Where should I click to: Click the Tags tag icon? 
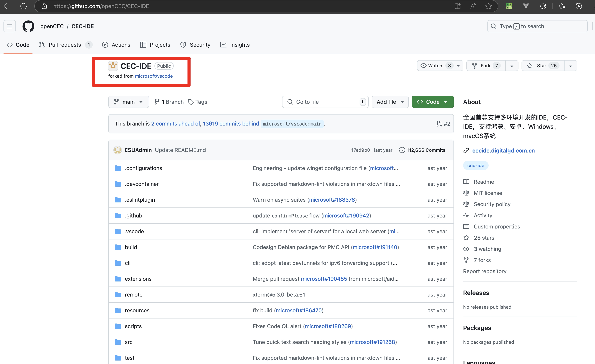coord(191,102)
